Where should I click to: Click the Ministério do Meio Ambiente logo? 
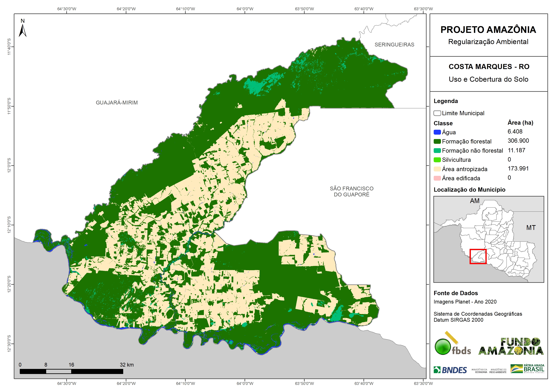click(498, 371)
